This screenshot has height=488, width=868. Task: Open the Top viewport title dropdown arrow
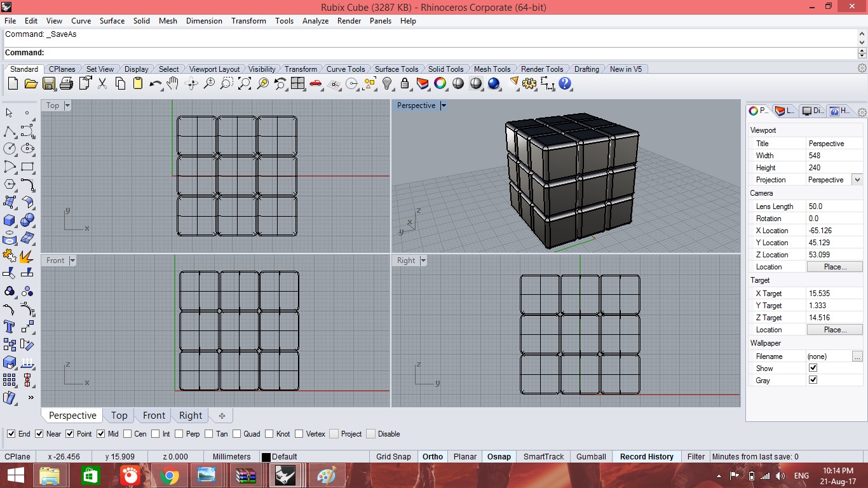tap(67, 105)
